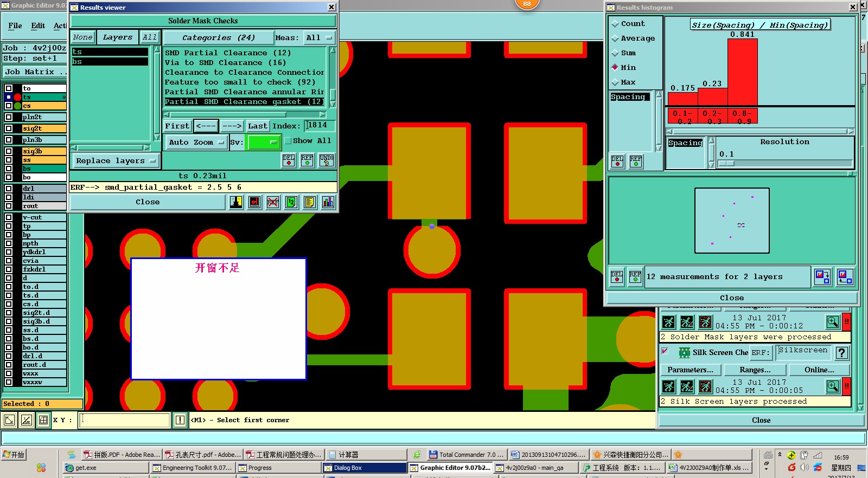Viewport: 868px width, 478px height.
Task: Click the yellow report page icon
Action: (x=309, y=202)
